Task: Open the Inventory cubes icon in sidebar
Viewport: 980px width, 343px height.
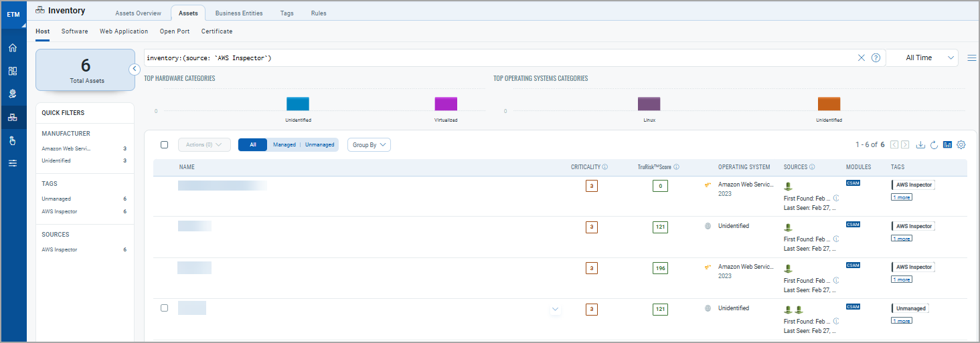Action: (13, 118)
